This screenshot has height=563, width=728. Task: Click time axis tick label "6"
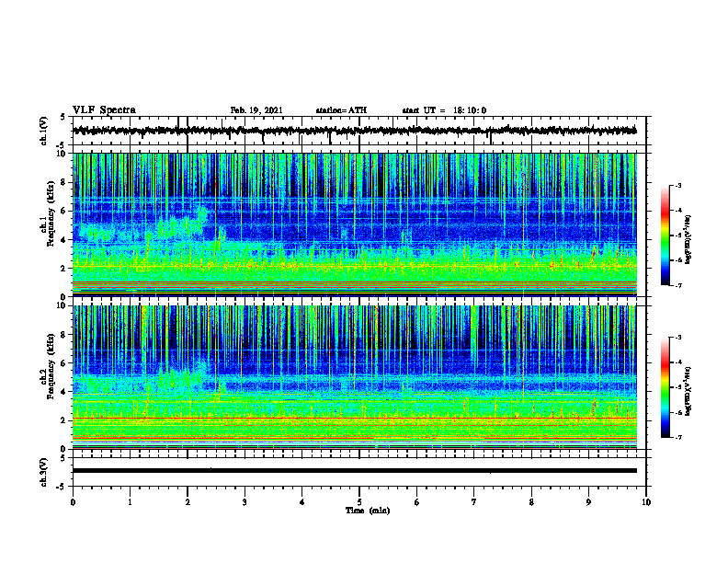coord(417,502)
